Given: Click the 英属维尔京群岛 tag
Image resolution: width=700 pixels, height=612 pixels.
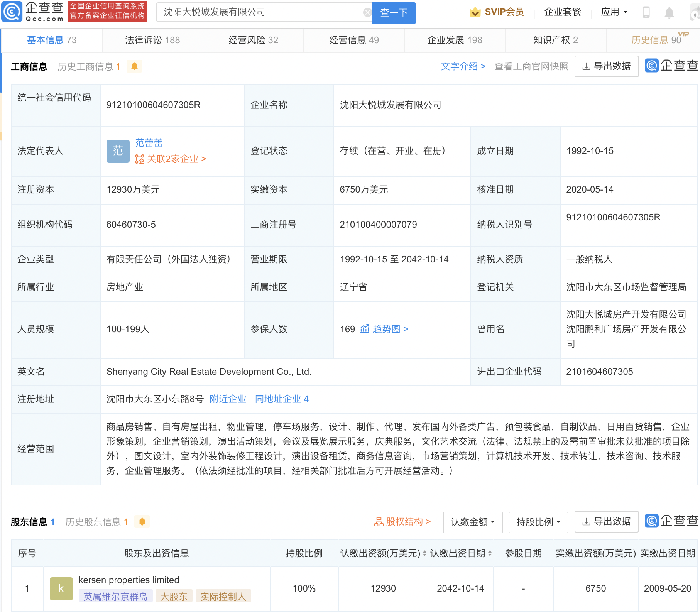Looking at the screenshot, I should click(x=115, y=597).
